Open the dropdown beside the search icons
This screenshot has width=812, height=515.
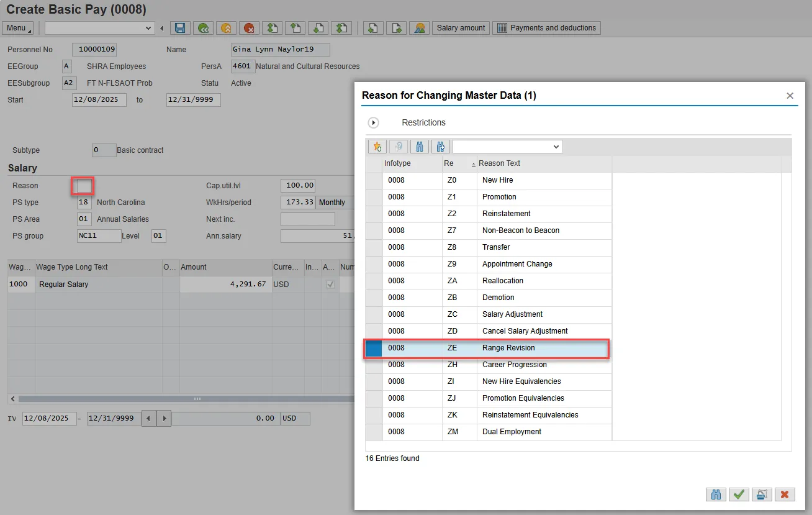click(x=556, y=147)
